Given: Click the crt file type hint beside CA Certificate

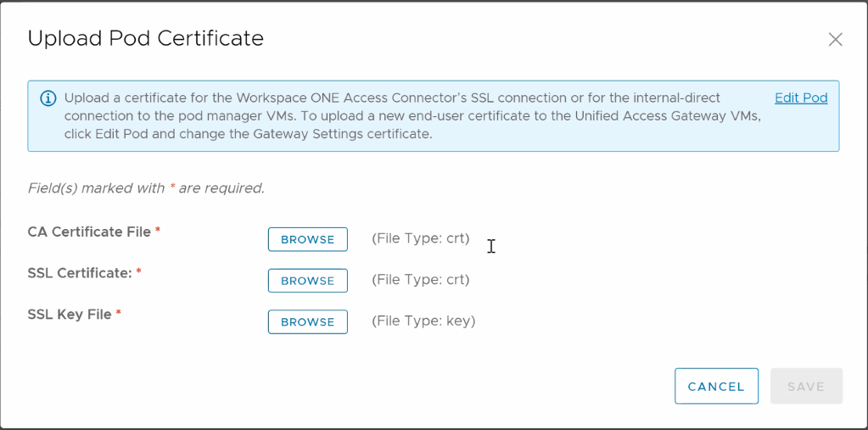Looking at the screenshot, I should pos(421,238).
